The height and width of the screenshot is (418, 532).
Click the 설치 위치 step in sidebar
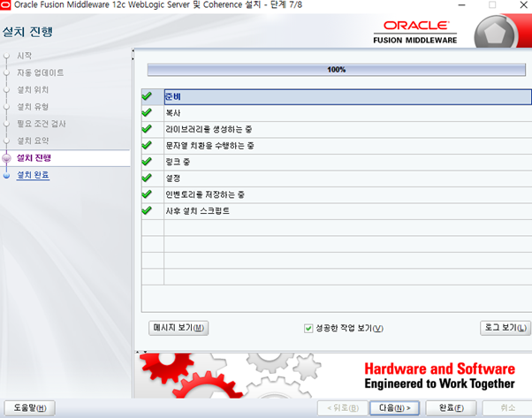click(33, 90)
